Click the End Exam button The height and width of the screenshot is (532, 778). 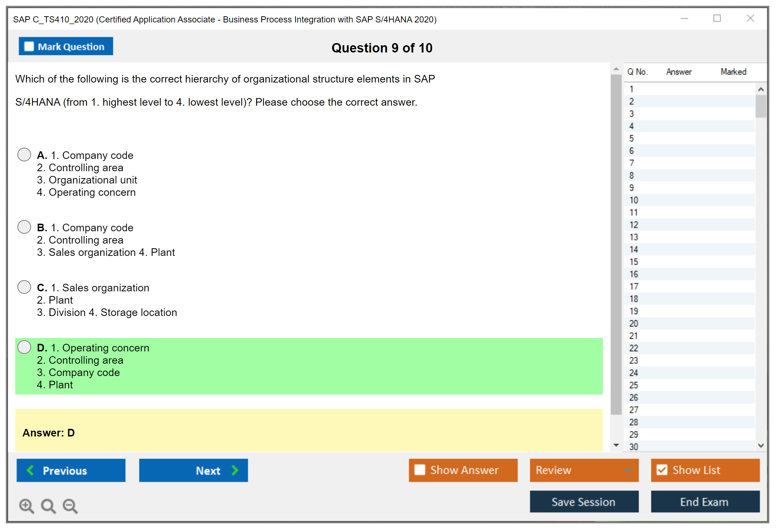pos(705,502)
